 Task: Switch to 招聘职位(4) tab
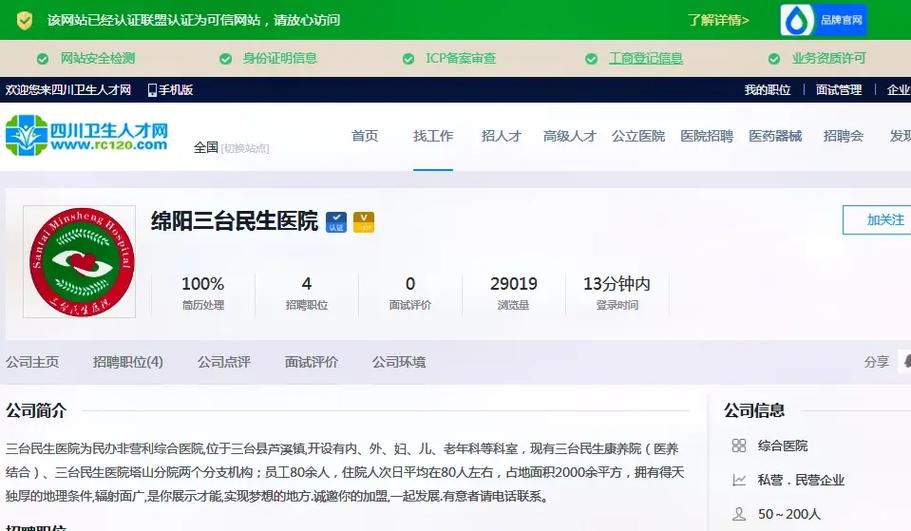(x=128, y=363)
